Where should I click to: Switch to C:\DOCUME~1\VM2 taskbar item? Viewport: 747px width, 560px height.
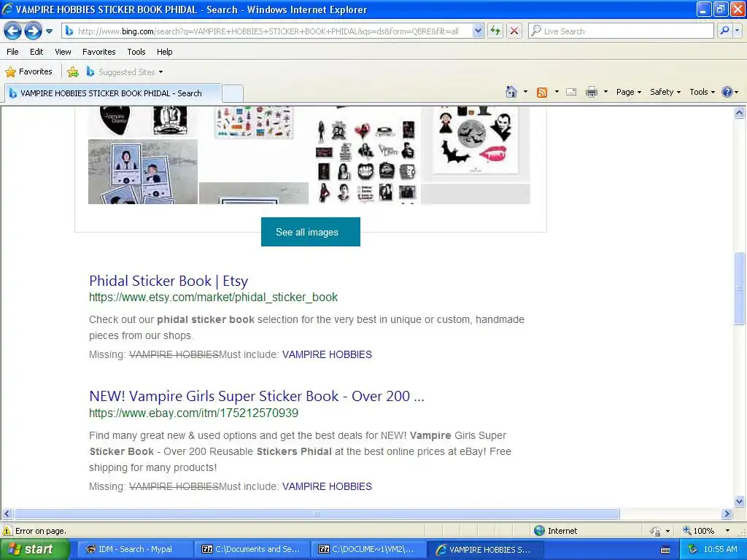369,550
